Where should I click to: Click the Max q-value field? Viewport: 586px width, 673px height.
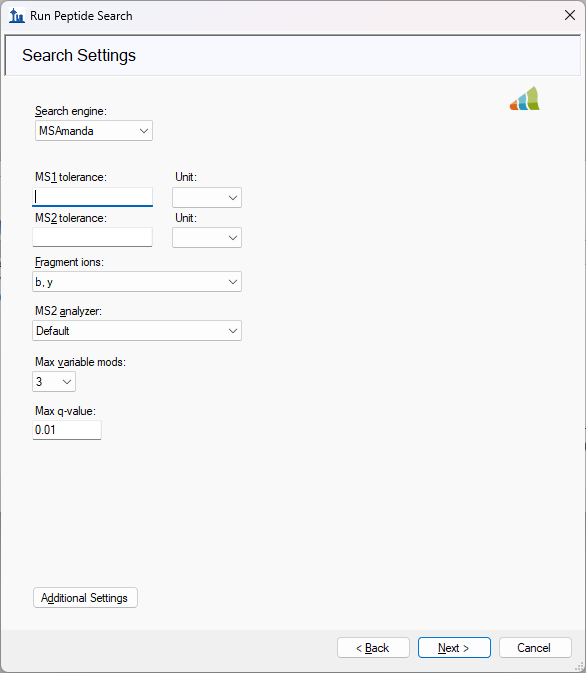click(x=67, y=430)
